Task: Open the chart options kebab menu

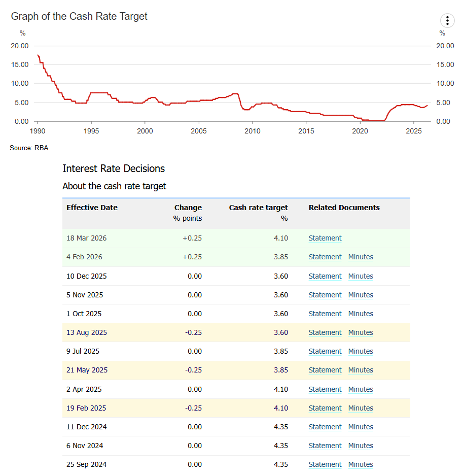Action: coord(447,21)
